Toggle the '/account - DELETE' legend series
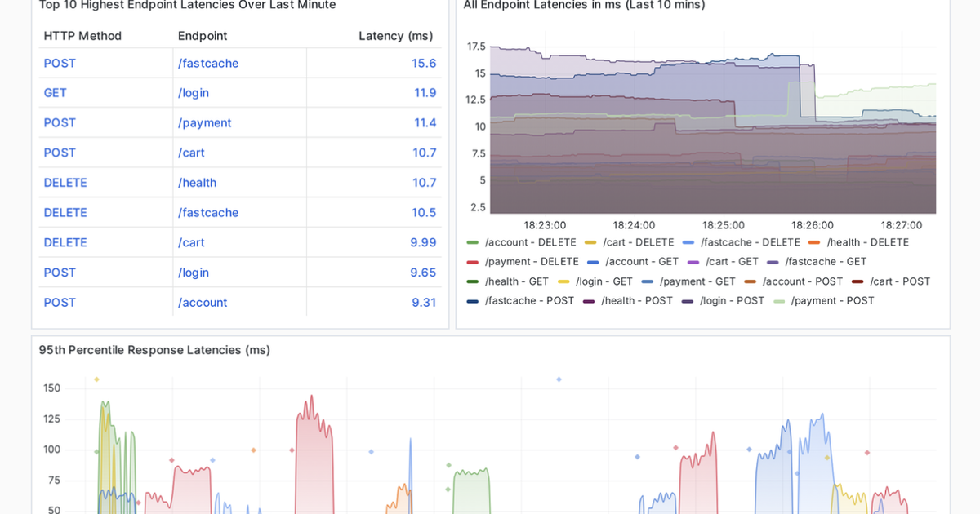 coord(530,242)
